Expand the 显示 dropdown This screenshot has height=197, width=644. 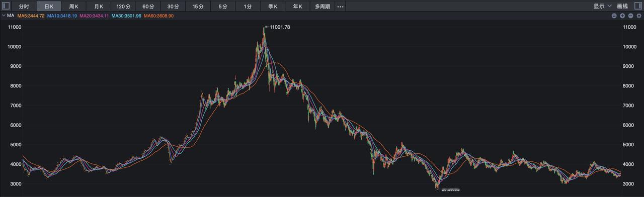pyautogui.click(x=602, y=6)
